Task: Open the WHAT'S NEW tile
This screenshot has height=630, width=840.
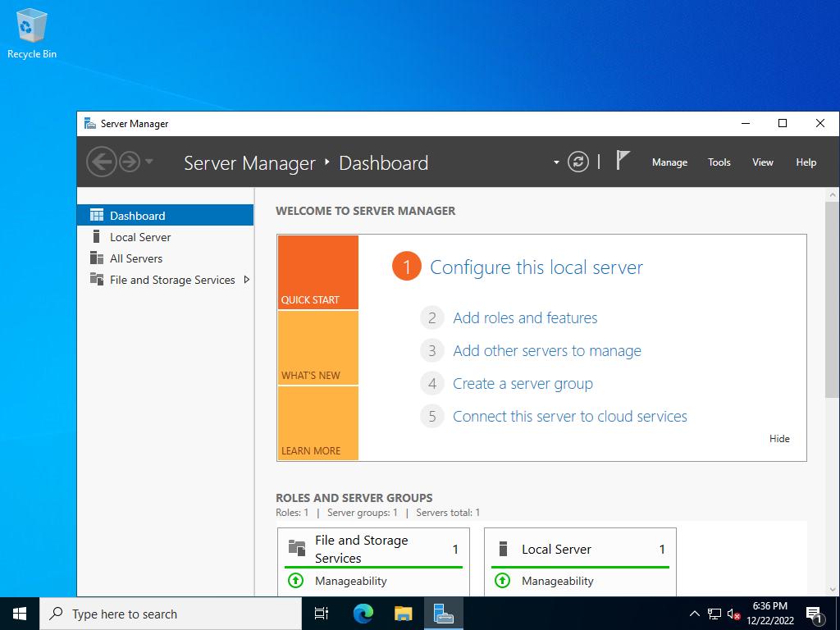Action: (317, 348)
